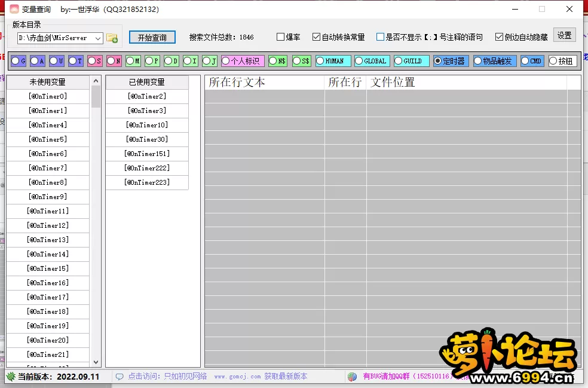
Task: Visit the www.gomcj.com link
Action: pyautogui.click(x=237, y=377)
